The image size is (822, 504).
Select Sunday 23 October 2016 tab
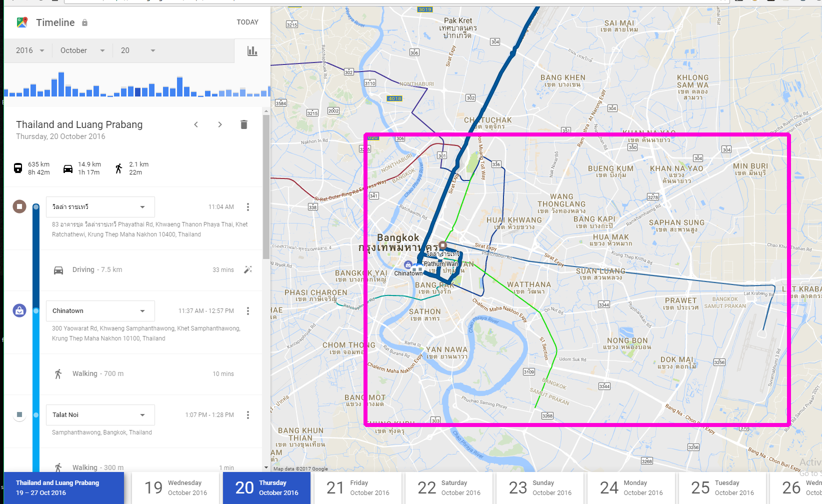pyautogui.click(x=540, y=488)
